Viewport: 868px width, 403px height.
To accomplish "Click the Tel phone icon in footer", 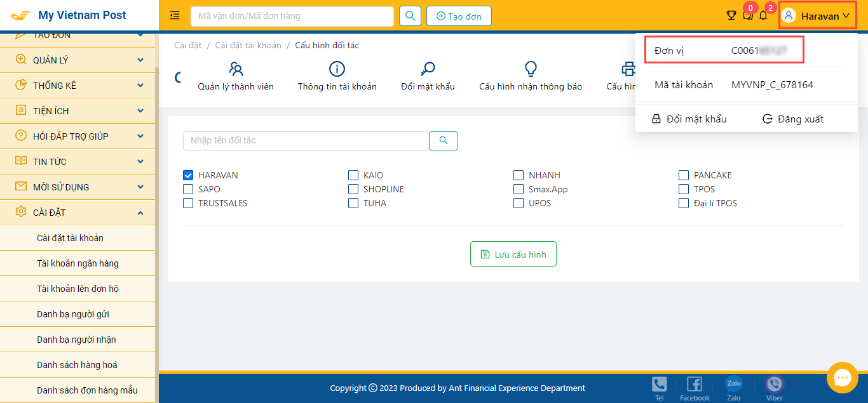I will (x=660, y=385).
